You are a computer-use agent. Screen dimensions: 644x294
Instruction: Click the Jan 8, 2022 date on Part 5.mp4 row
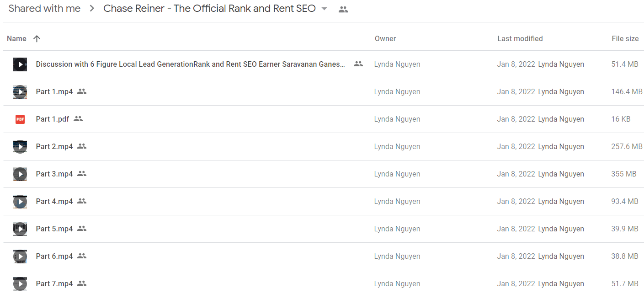point(516,229)
